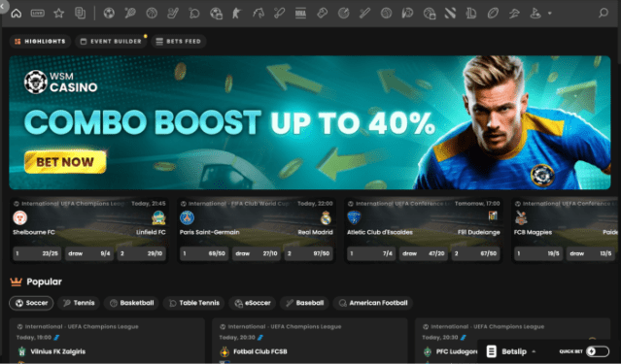Bet on F91 Dudelange win at 67/50
Screen dimensions: 621x364
click(475, 253)
